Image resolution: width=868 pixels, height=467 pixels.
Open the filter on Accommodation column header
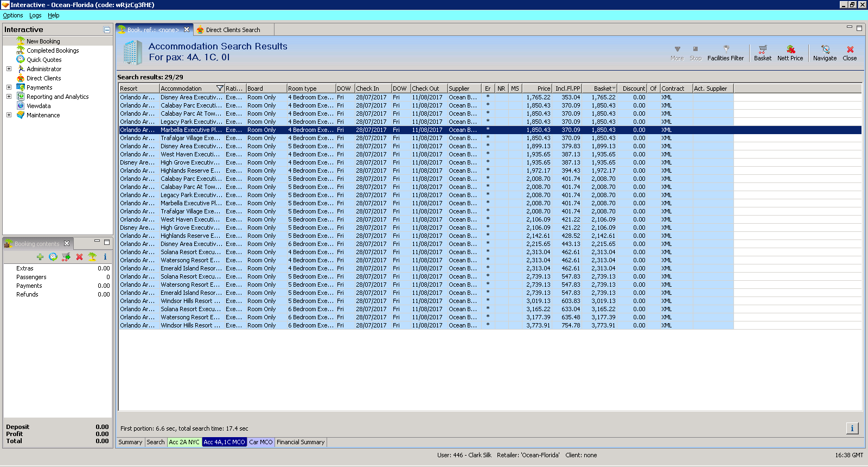click(x=220, y=89)
